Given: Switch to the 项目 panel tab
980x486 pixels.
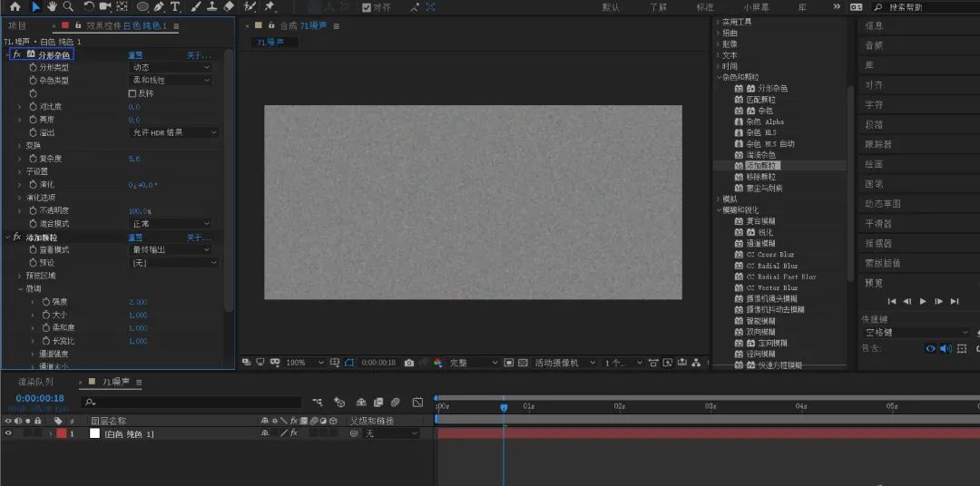Looking at the screenshot, I should tap(17, 25).
